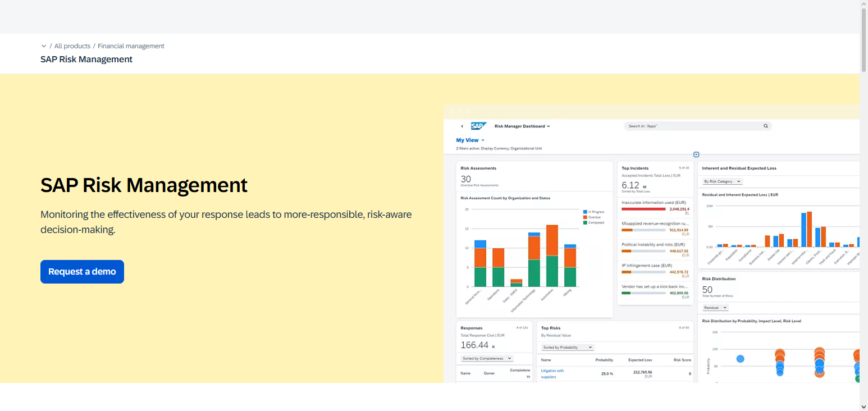Click the SAP logo in the dashboard header
The image size is (868, 411).
pos(478,126)
